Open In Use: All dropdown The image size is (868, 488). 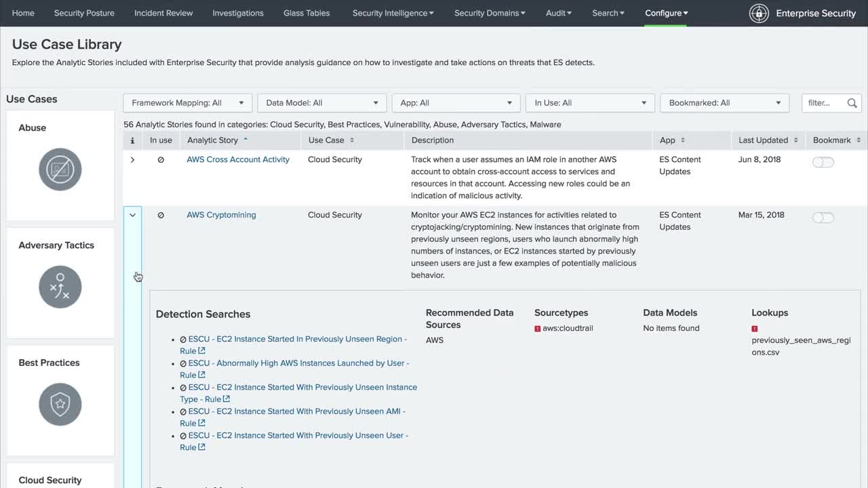(x=591, y=103)
